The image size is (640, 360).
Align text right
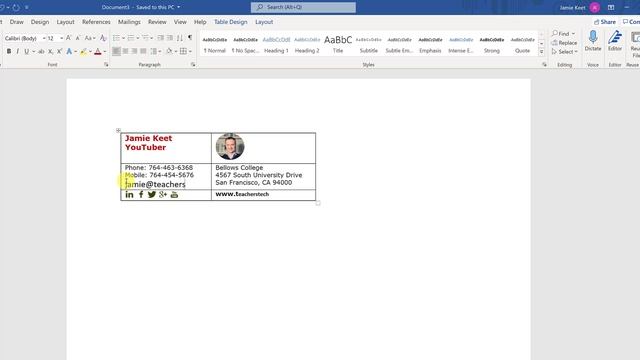pos(134,51)
